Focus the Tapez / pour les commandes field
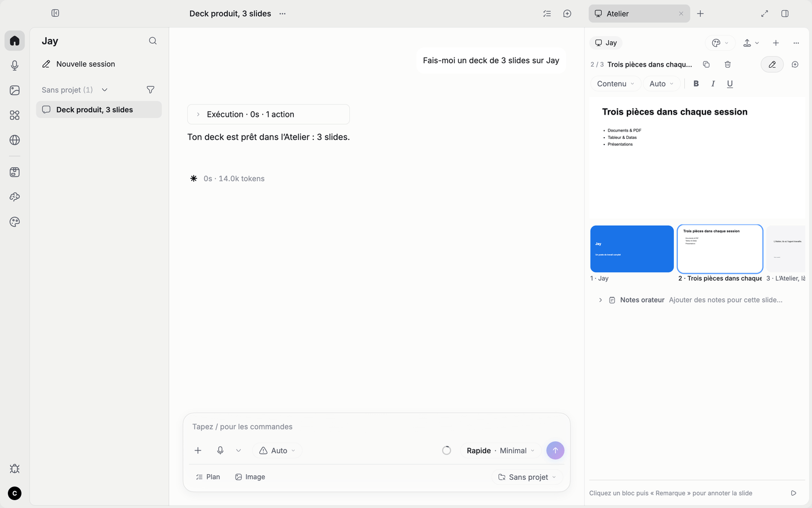812x508 pixels. click(x=377, y=427)
